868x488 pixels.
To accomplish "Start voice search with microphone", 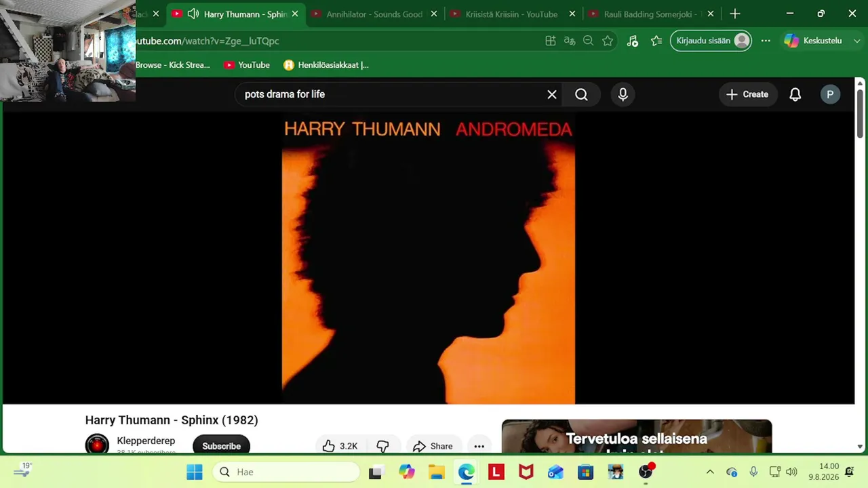I will (x=623, y=94).
